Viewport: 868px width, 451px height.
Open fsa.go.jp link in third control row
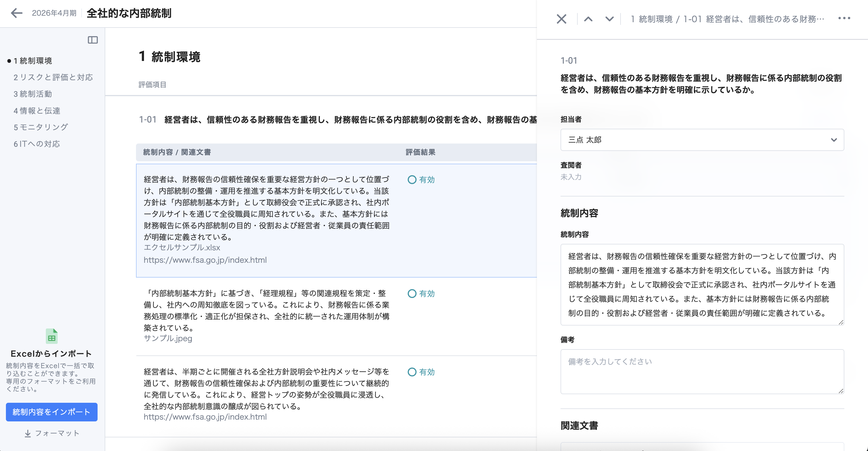[205, 417]
